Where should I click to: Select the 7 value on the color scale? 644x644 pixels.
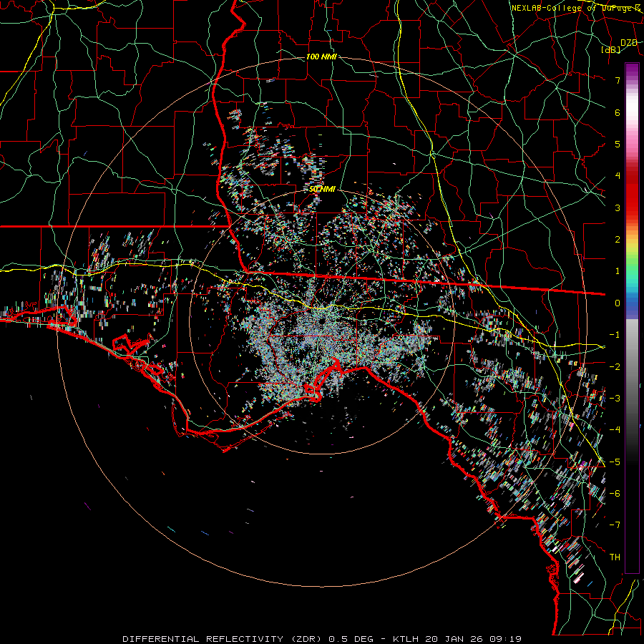pos(618,80)
